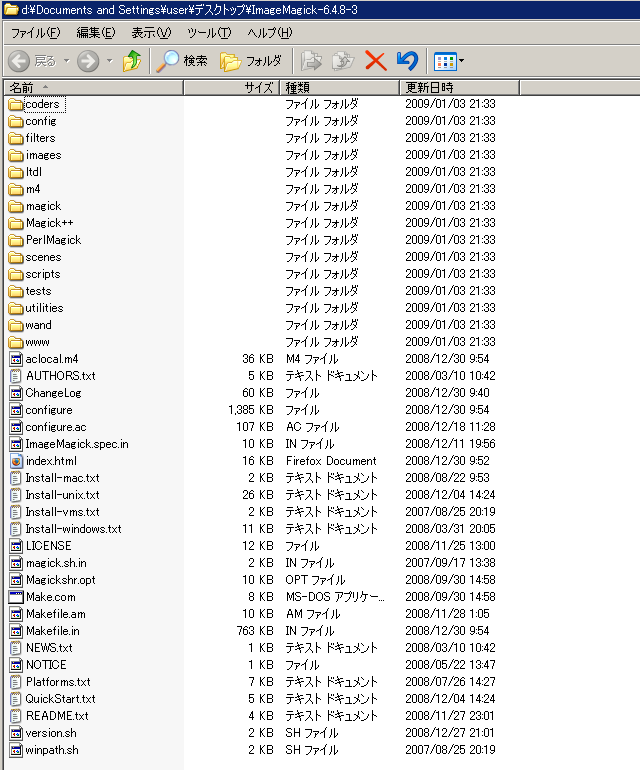Select the configure file name
The width and height of the screenshot is (640, 770).
click(x=49, y=410)
